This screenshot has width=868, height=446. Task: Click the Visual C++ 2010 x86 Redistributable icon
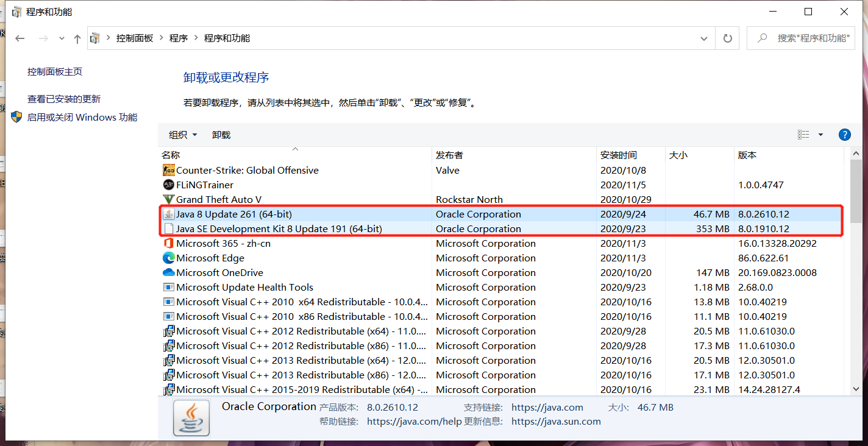click(169, 317)
